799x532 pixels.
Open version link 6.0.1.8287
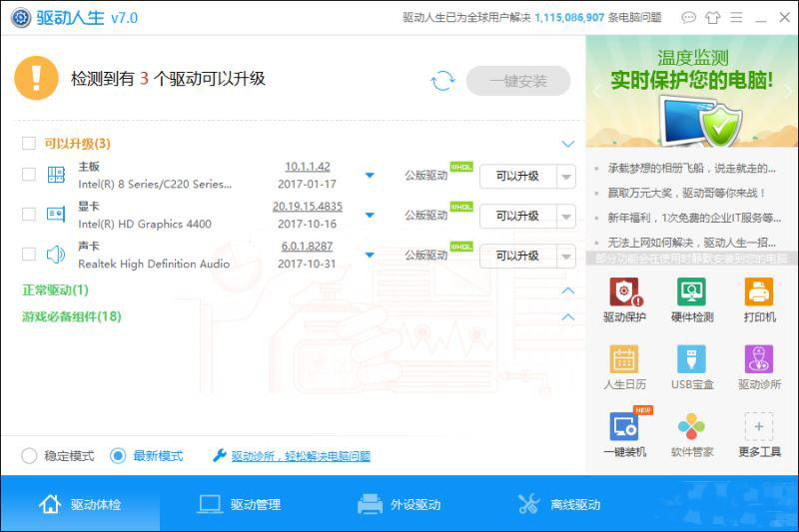click(x=307, y=247)
